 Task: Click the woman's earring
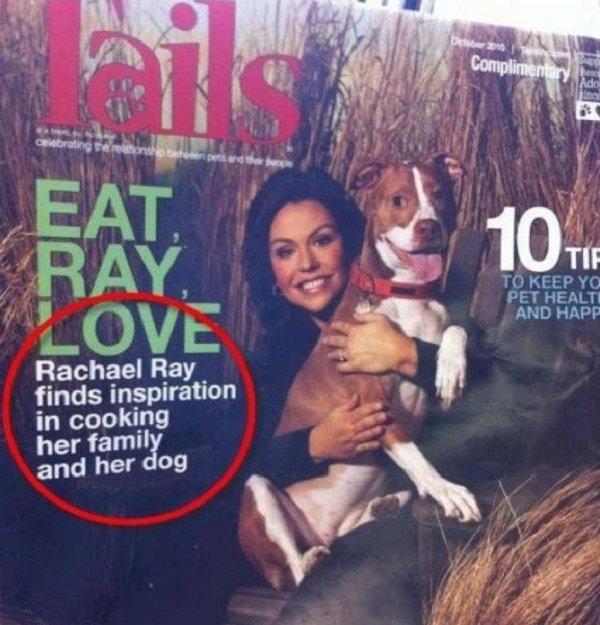(274, 289)
